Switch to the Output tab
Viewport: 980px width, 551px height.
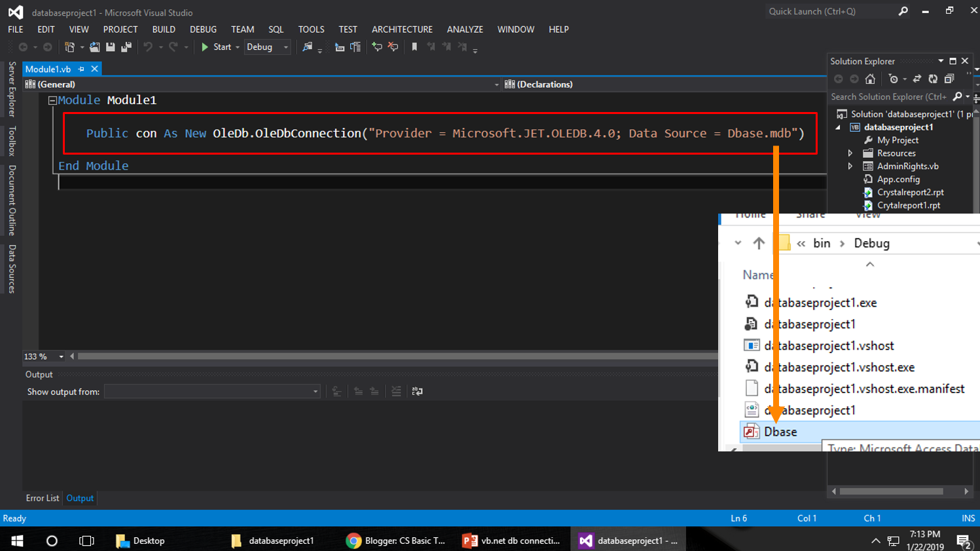click(x=80, y=499)
